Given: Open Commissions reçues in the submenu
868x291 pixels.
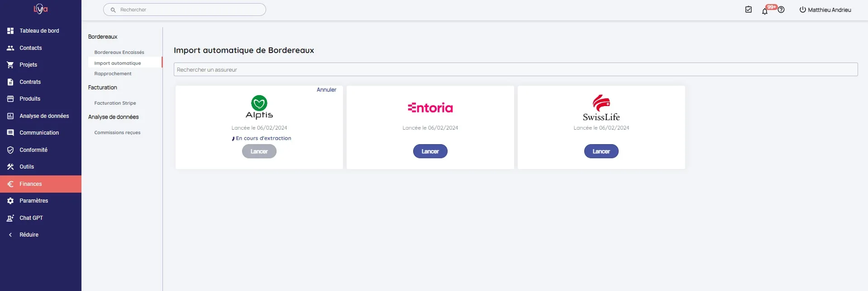Looking at the screenshot, I should tap(118, 133).
